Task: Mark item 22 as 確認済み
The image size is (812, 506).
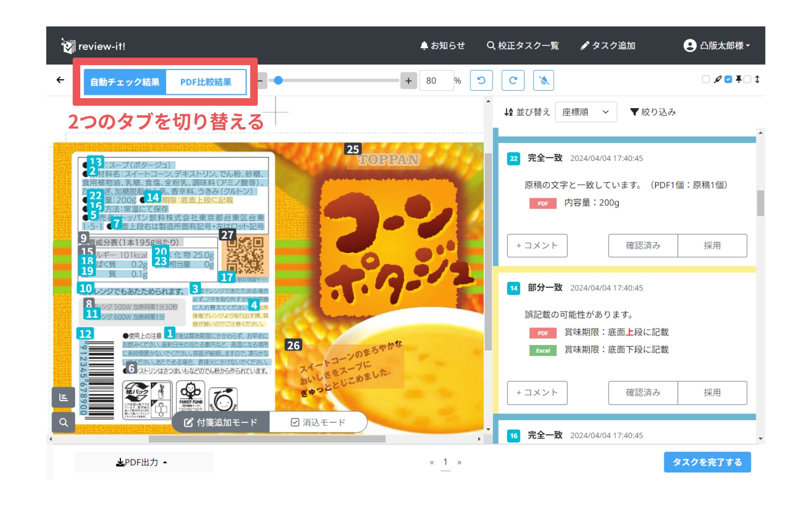Action: click(x=643, y=245)
